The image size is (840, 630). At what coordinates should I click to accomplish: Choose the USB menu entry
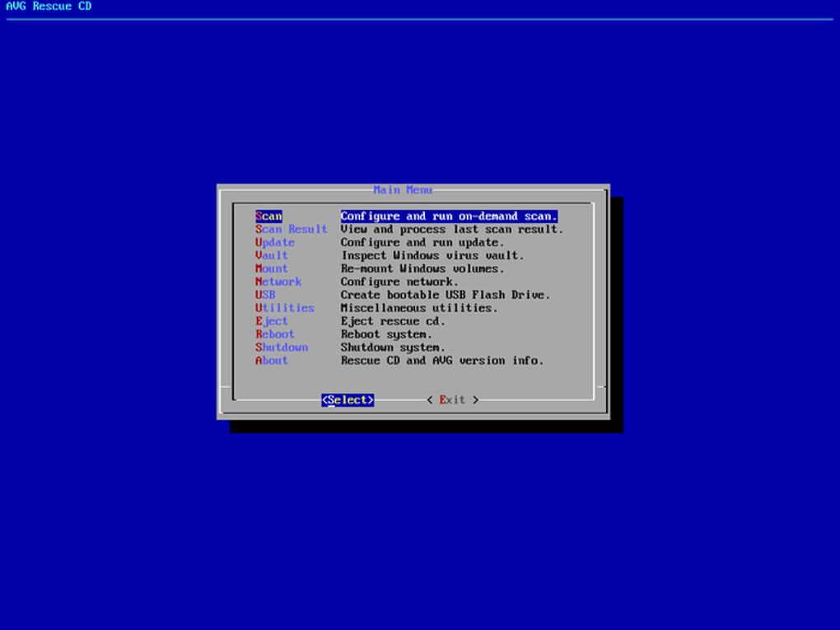point(265,295)
